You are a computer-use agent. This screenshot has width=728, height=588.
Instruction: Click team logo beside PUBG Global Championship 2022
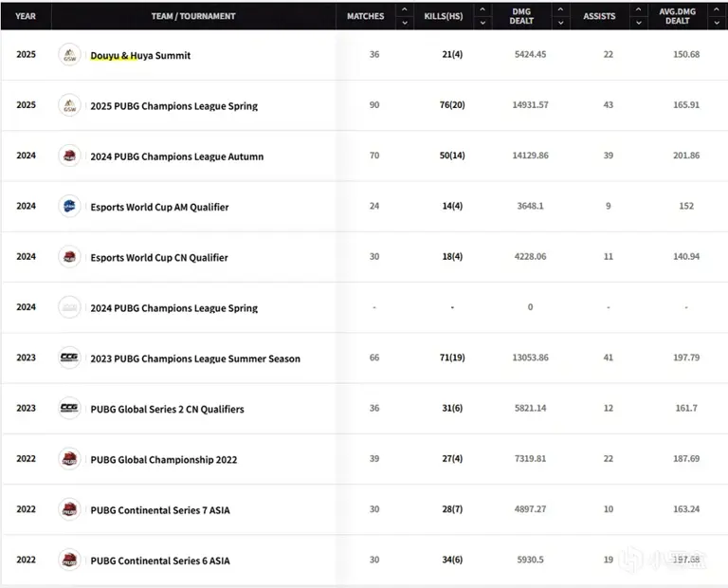[x=69, y=459]
